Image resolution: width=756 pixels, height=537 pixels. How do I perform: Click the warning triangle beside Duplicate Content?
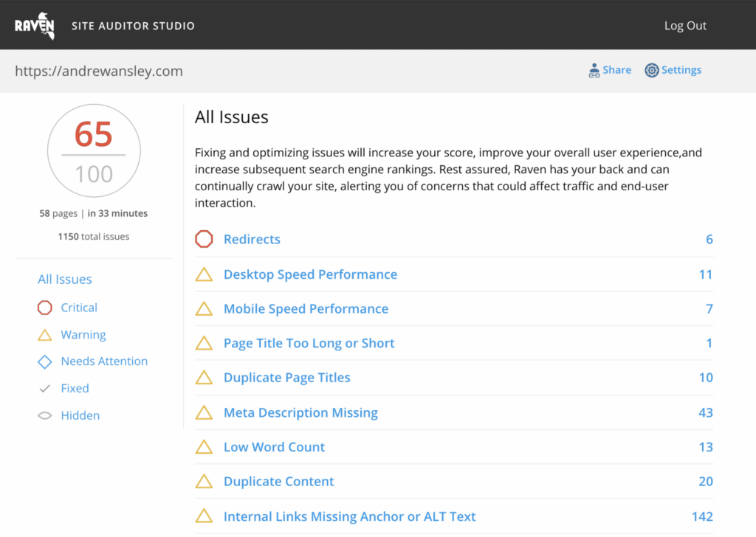(204, 482)
